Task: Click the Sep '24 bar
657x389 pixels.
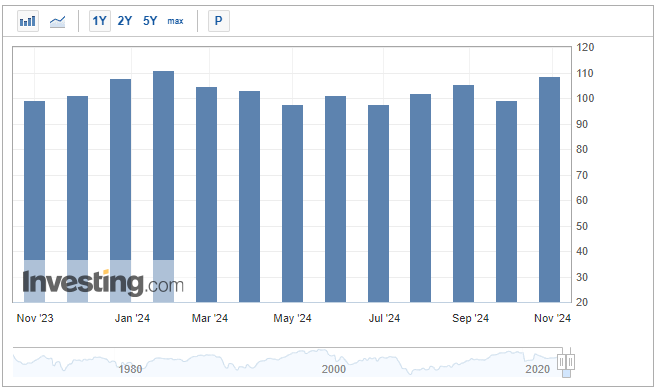Action: click(x=463, y=194)
